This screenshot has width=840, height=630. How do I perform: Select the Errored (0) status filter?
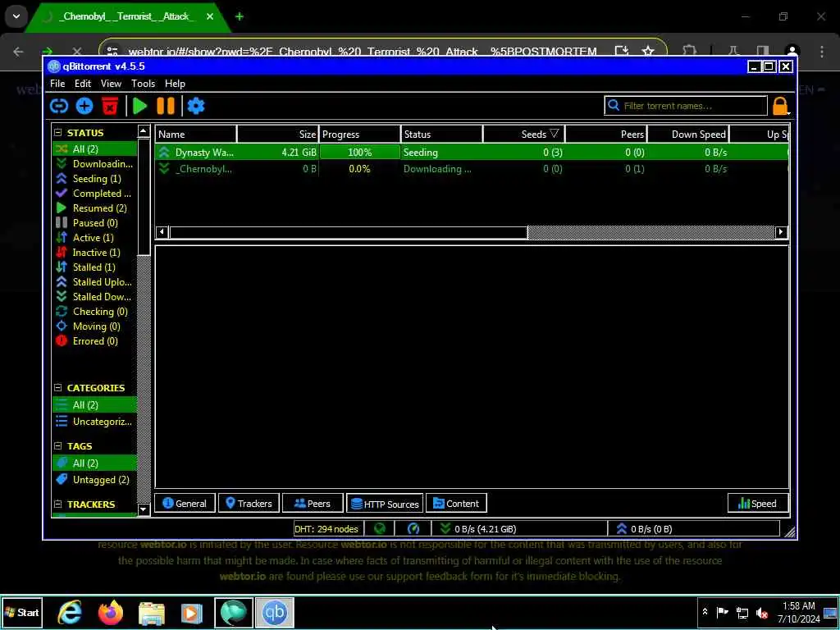coord(95,341)
